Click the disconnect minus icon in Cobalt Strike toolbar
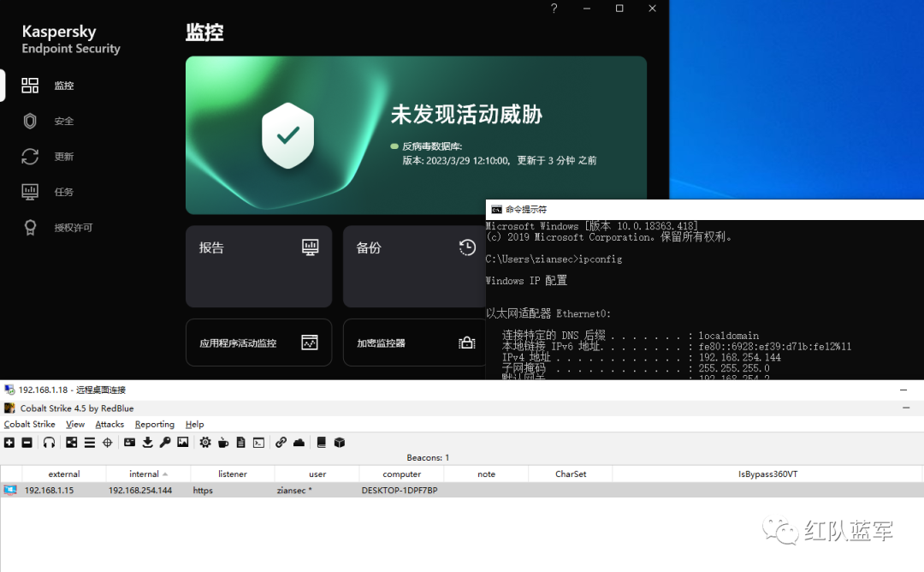This screenshot has height=572, width=924. 27,442
